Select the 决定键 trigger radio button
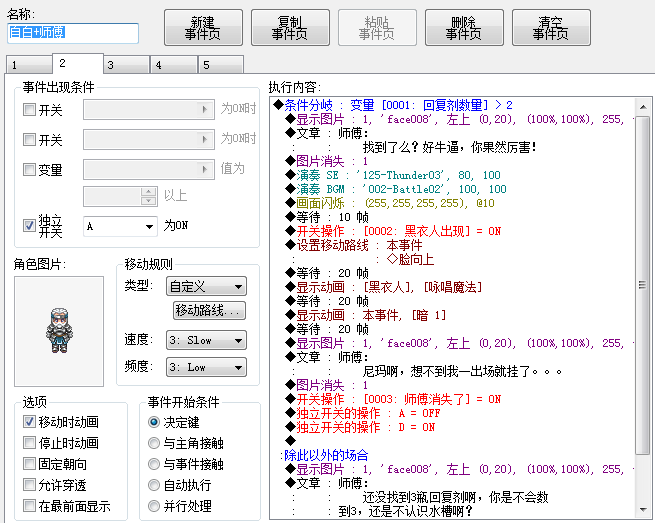 (154, 422)
